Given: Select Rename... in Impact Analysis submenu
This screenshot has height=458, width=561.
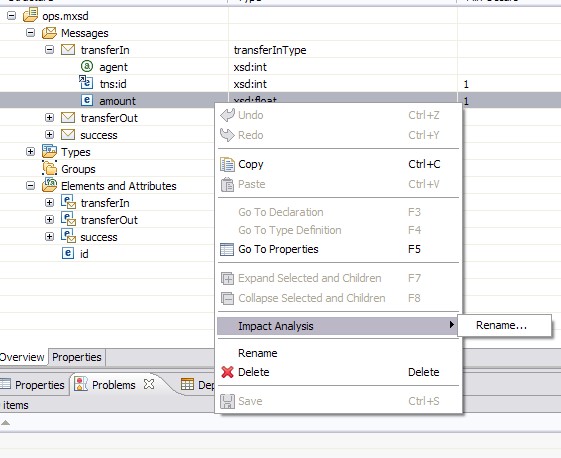Looking at the screenshot, I should tap(504, 325).
